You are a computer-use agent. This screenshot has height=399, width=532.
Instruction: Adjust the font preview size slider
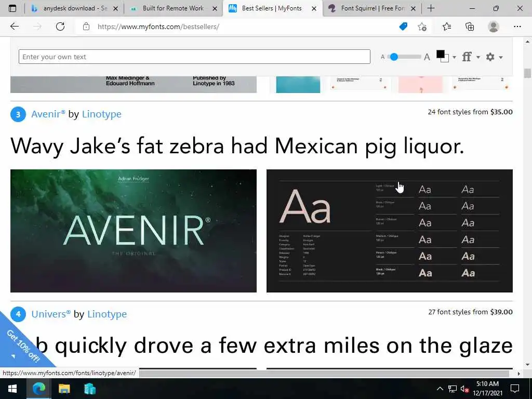[394, 57]
